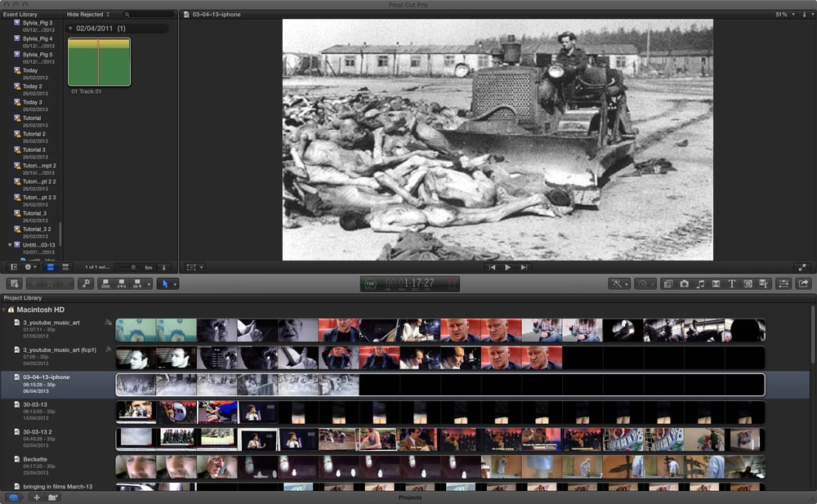Open the Titles browser
Screen dimensions: 817x504
pyautogui.click(x=732, y=283)
